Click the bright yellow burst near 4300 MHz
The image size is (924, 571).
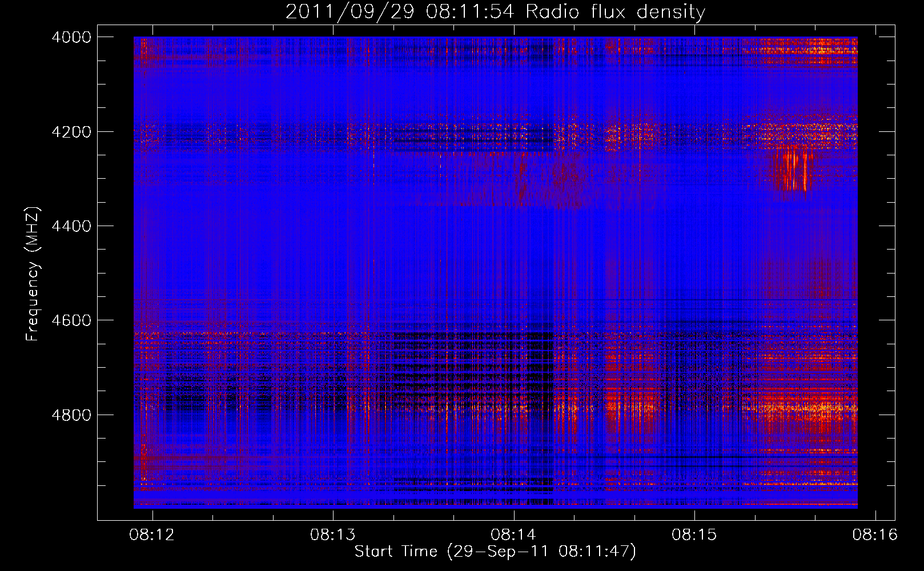(x=795, y=171)
